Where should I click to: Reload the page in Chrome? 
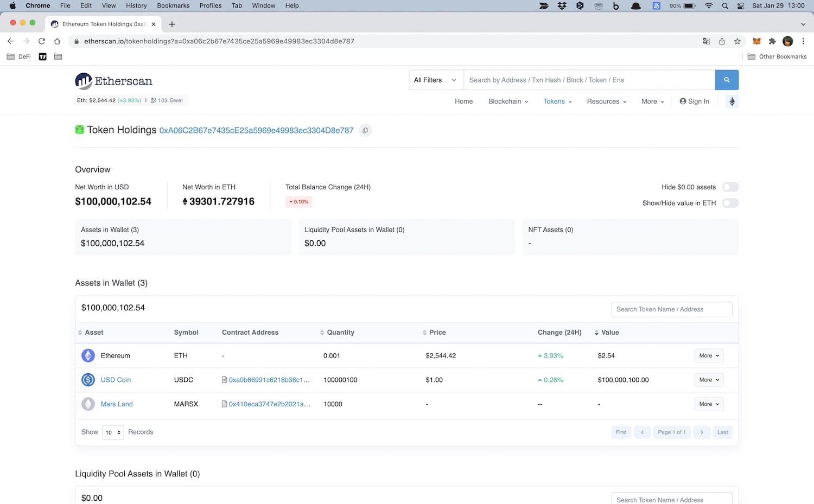point(41,41)
